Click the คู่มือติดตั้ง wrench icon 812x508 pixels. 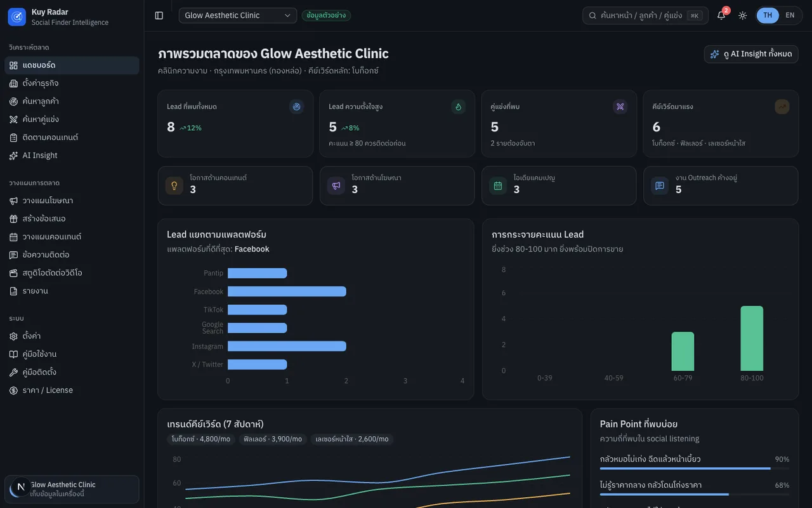point(14,372)
